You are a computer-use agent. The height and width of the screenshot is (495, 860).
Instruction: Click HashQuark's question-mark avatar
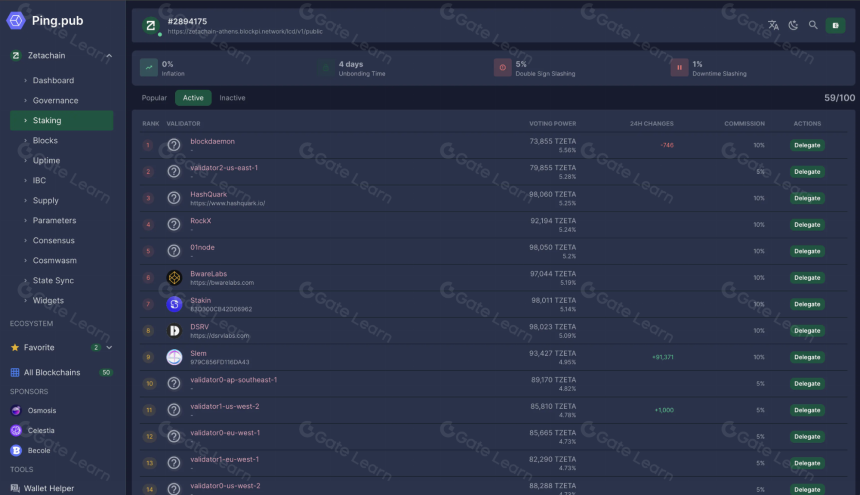(x=174, y=198)
